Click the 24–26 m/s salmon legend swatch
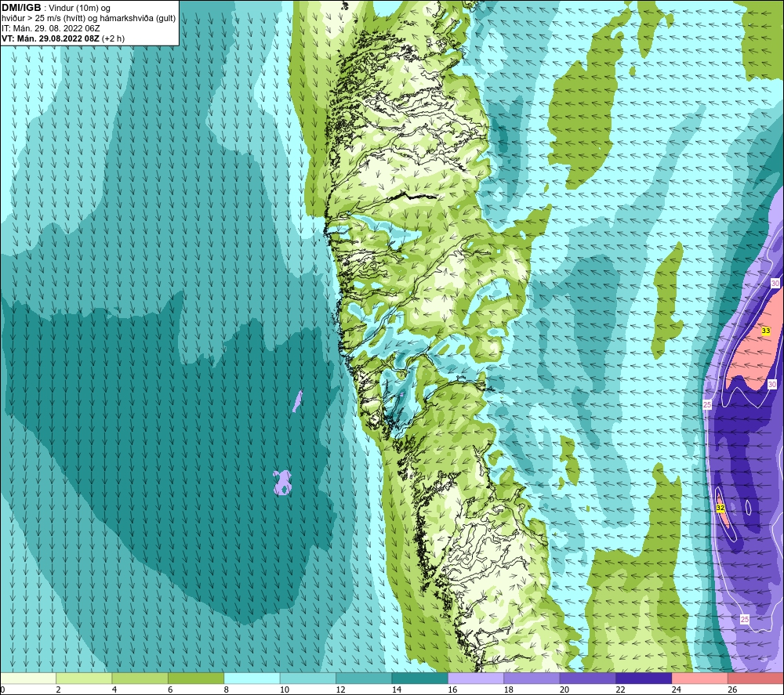Screen dimensions: 784x695 (700, 678)
